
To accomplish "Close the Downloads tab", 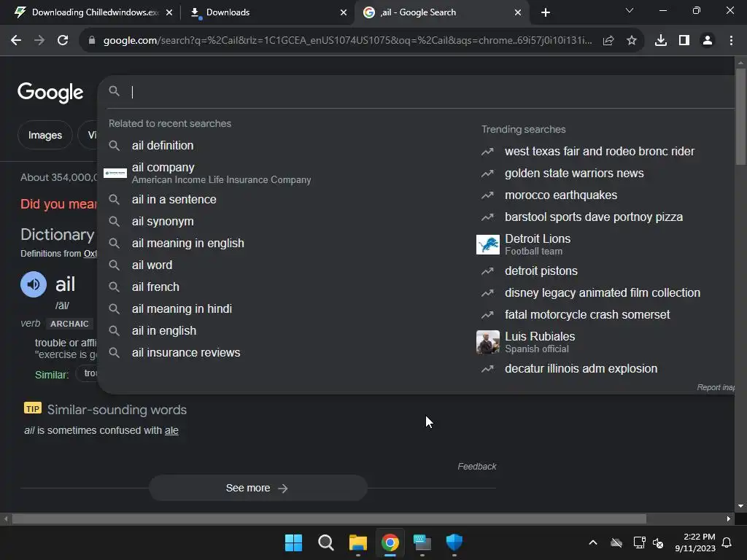I will [344, 12].
